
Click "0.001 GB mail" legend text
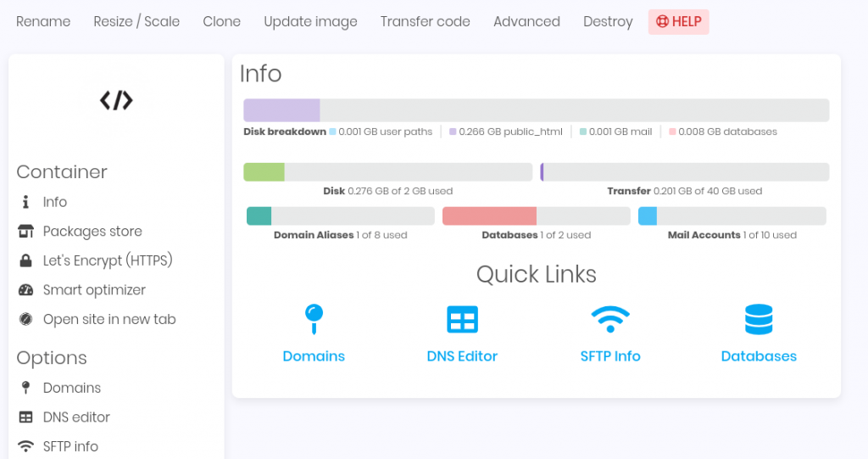tap(620, 132)
